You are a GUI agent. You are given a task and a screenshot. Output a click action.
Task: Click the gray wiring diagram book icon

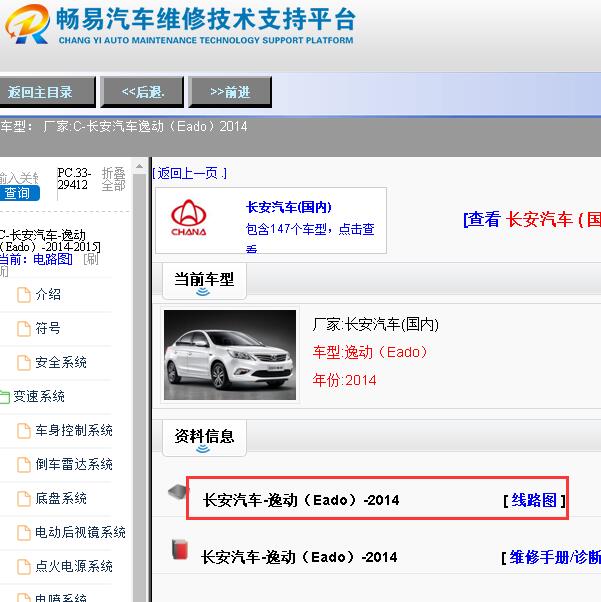pyautogui.click(x=177, y=492)
